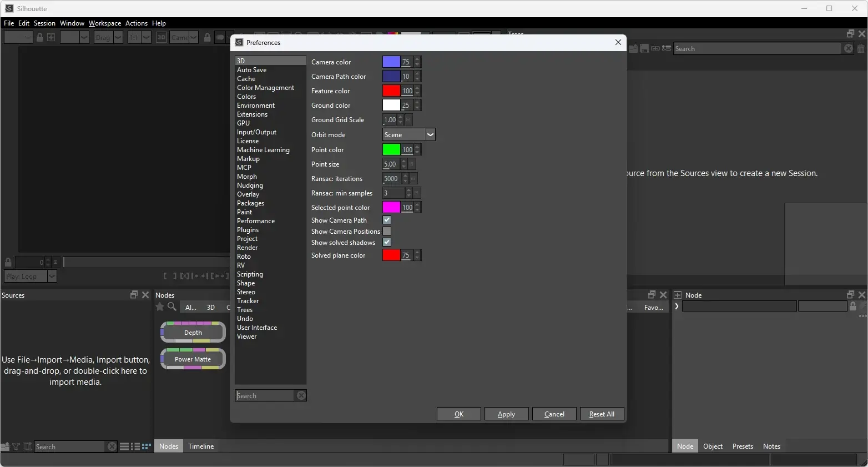Click Reset All in Preferences

(x=602, y=414)
